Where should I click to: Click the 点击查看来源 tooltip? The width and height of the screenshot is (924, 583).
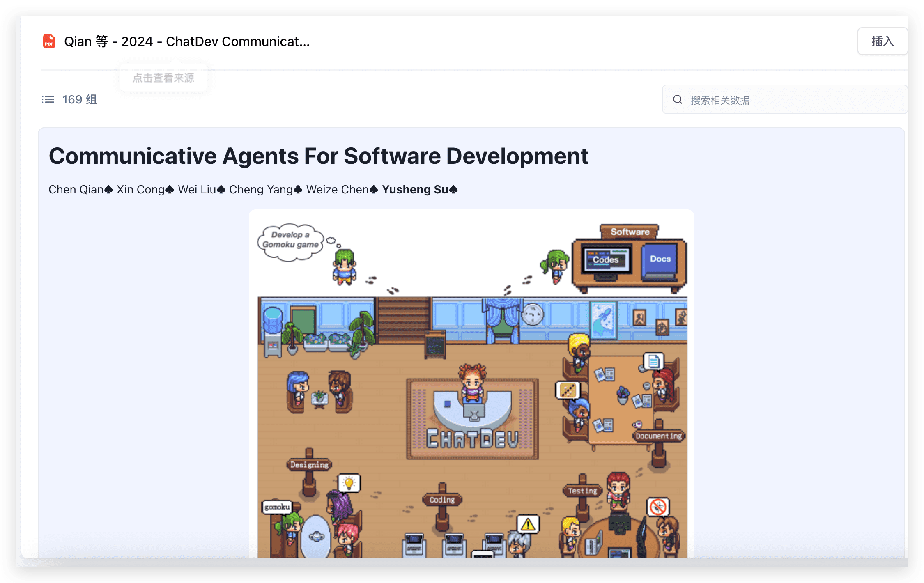point(163,78)
